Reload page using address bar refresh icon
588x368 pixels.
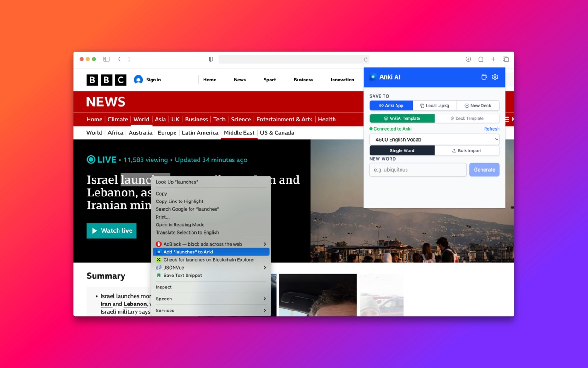pos(366,59)
